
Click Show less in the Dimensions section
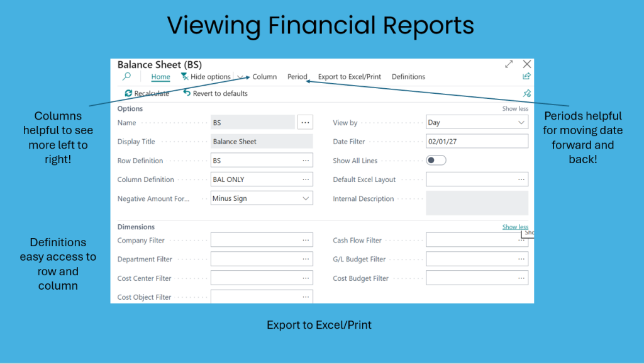[514, 227]
